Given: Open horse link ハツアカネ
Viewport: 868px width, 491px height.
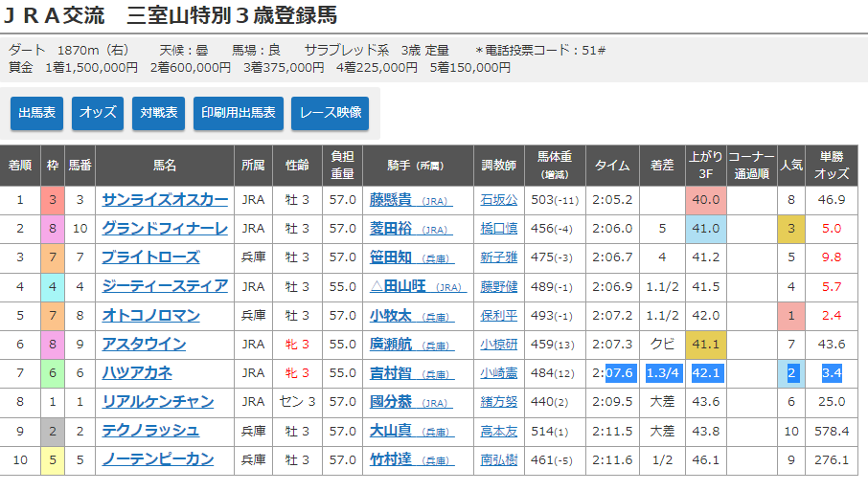Looking at the screenshot, I should (137, 373).
